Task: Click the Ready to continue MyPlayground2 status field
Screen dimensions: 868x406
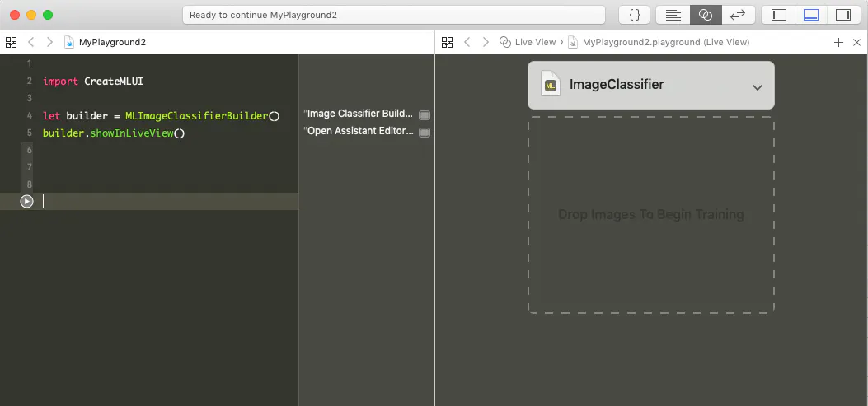Action: click(x=393, y=15)
